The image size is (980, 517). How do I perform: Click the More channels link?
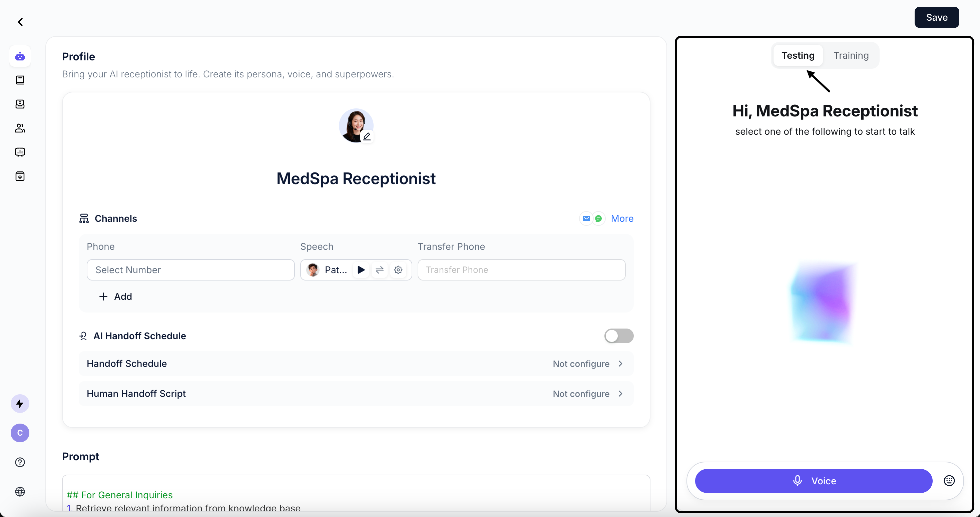[622, 218]
